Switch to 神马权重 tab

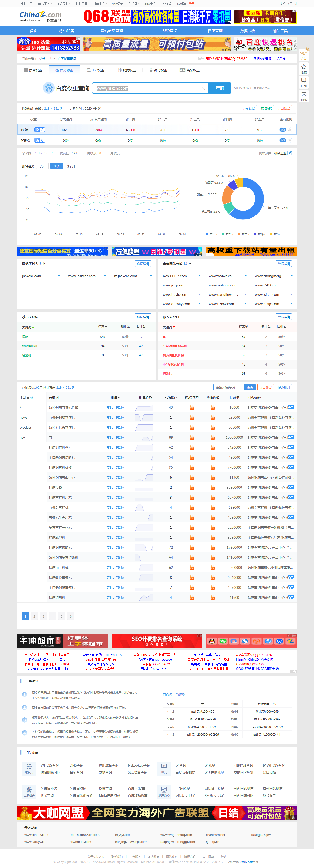pyautogui.click(x=158, y=71)
